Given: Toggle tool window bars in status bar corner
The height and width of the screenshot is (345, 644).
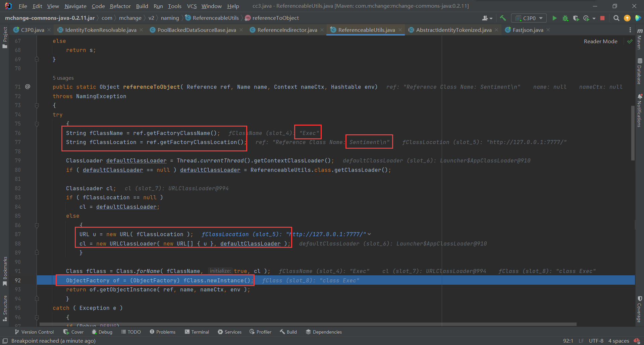Looking at the screenshot, I should (x=5, y=341).
